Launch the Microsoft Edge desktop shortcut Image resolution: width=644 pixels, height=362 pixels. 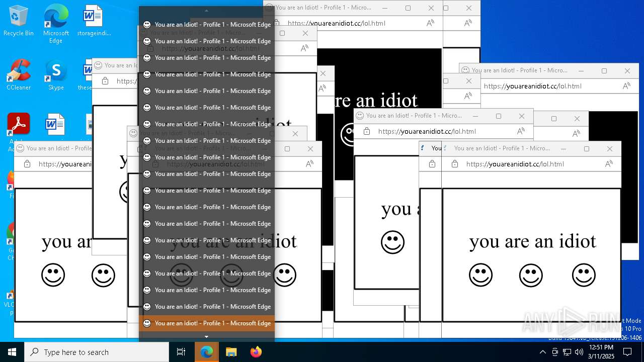[56, 24]
